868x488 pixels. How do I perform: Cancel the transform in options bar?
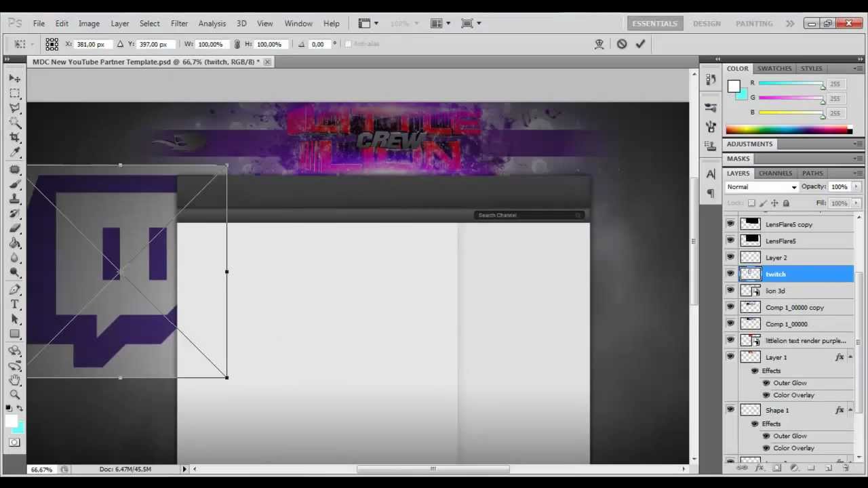point(622,44)
